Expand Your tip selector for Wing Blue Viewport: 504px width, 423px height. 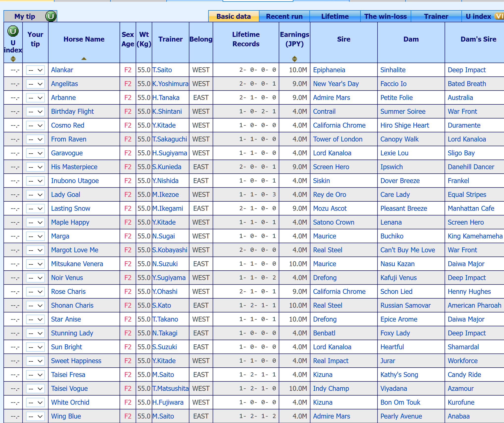(x=35, y=416)
